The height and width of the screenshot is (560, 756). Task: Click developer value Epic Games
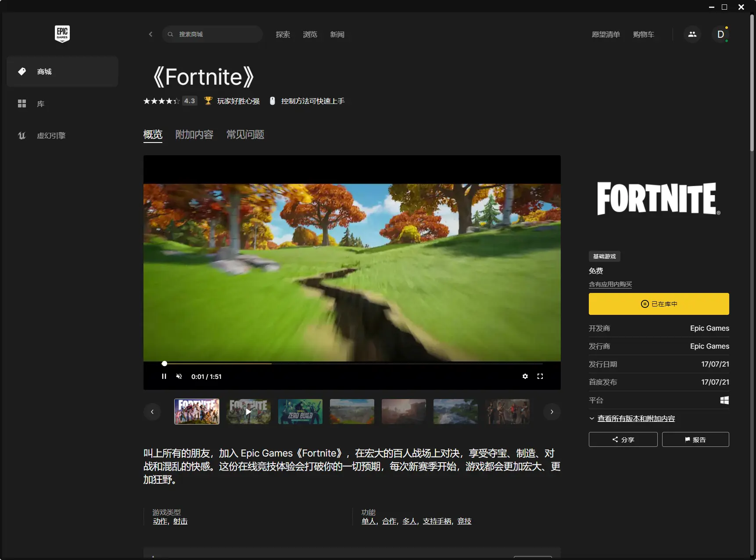tap(709, 328)
